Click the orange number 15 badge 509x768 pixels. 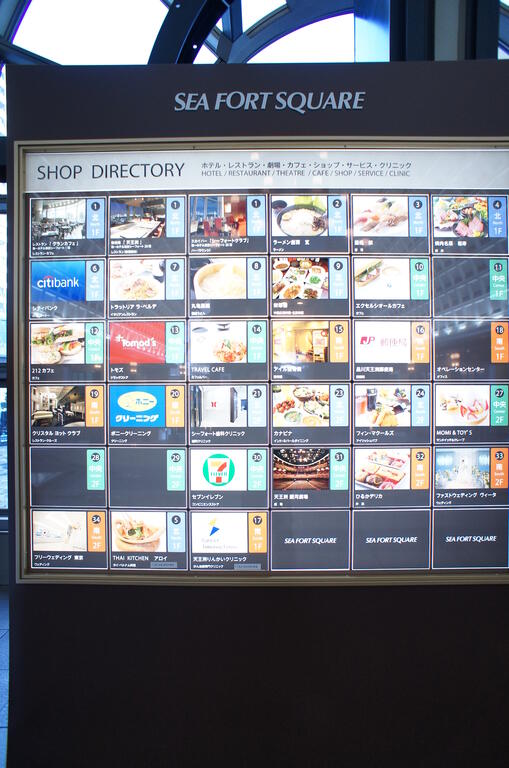338,342
